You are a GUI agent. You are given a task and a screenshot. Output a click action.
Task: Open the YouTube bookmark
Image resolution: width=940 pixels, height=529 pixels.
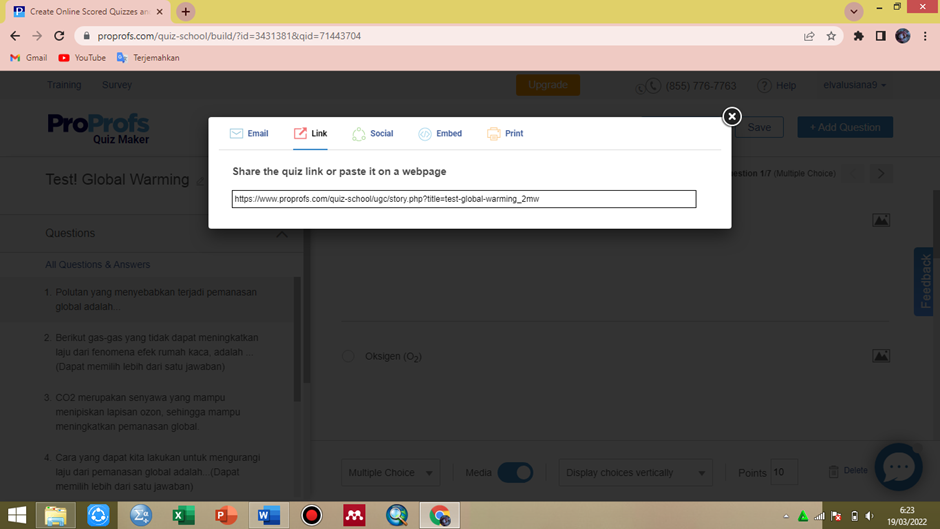tap(82, 58)
